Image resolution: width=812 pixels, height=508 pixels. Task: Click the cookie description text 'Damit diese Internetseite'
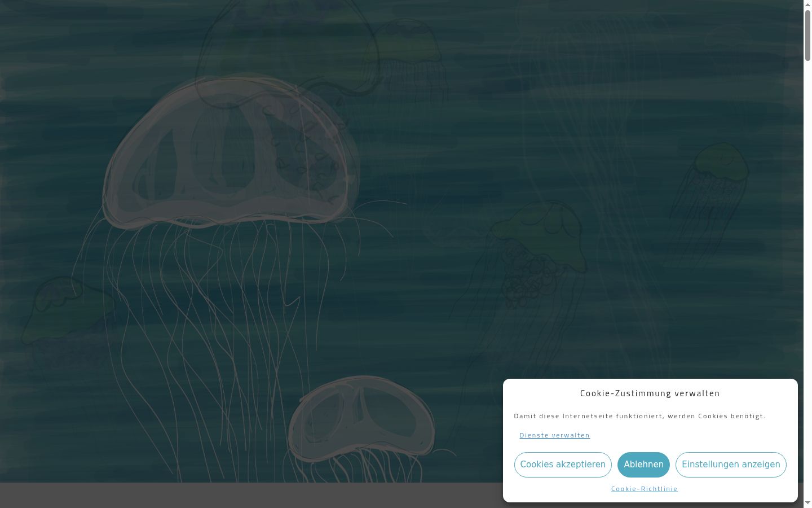564,416
